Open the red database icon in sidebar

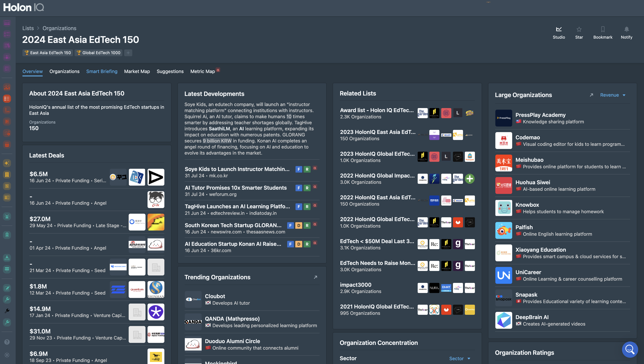click(7, 144)
